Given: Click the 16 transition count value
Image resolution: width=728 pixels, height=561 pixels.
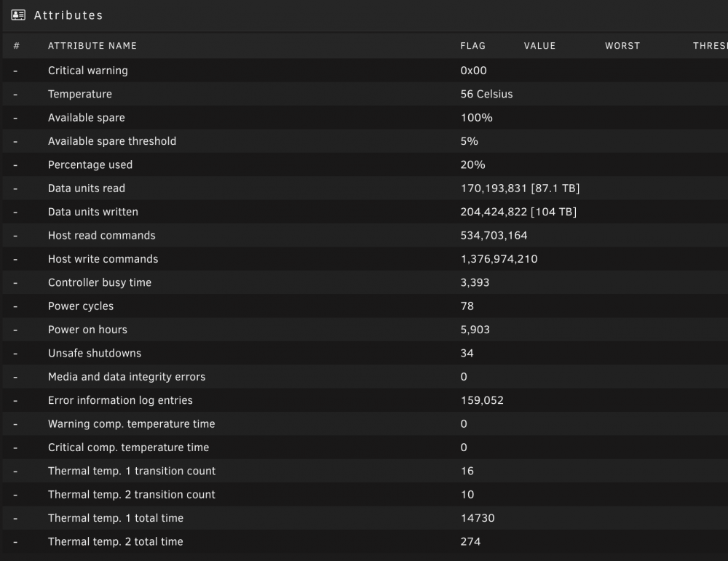Looking at the screenshot, I should click(467, 471).
